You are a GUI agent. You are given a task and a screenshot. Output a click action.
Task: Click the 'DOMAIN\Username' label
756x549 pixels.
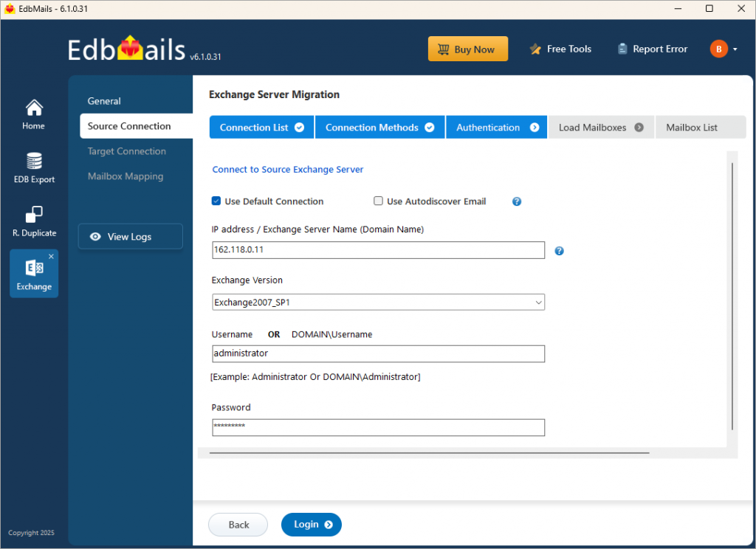331,334
